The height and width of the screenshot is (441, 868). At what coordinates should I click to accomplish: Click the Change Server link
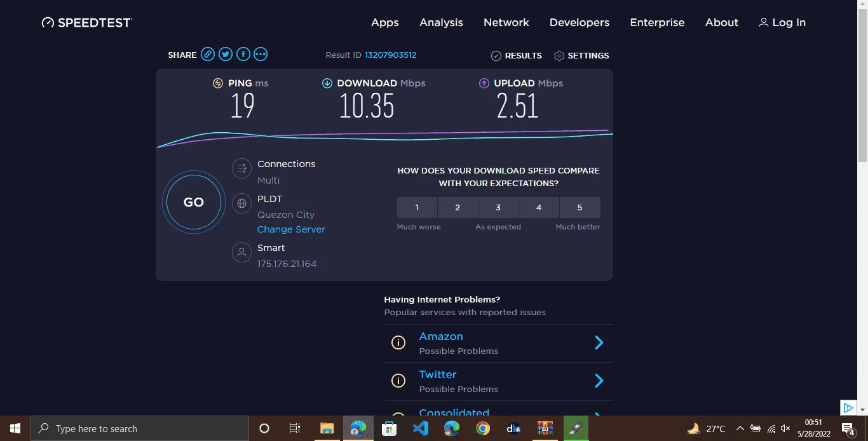pyautogui.click(x=291, y=229)
